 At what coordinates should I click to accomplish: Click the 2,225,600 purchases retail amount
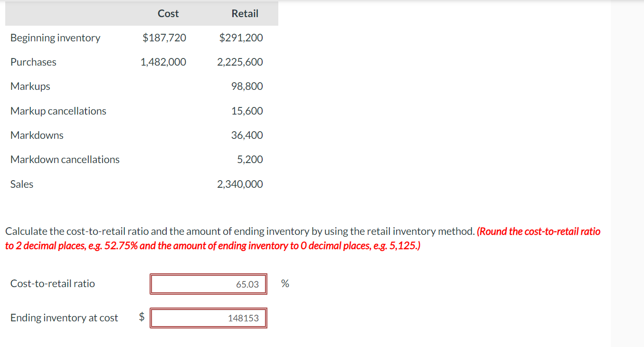pos(240,62)
